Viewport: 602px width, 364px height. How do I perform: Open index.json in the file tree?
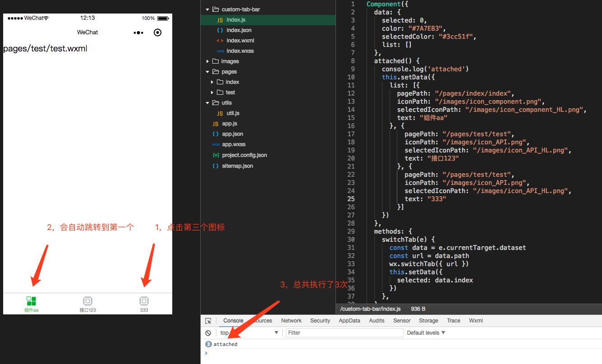[x=239, y=30]
